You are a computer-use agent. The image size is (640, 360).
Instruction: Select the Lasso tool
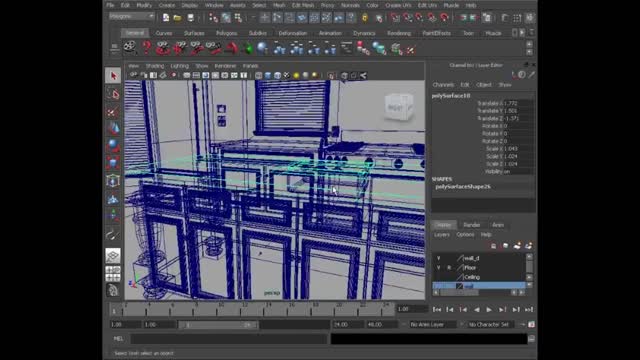click(113, 94)
